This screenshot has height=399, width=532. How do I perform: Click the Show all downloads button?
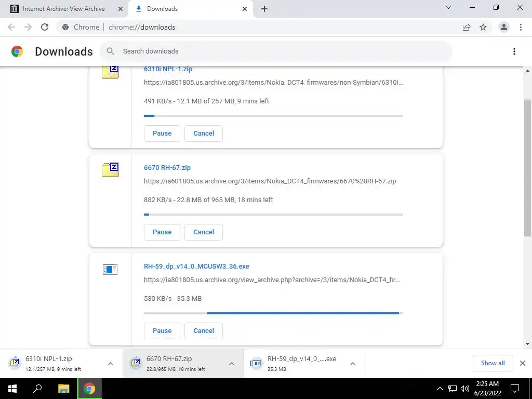[x=493, y=363]
